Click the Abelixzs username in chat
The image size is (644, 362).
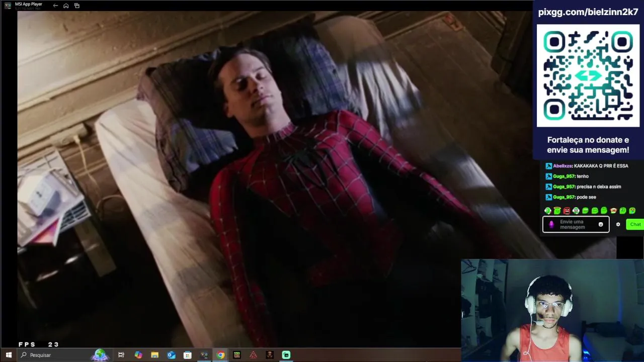pyautogui.click(x=562, y=166)
